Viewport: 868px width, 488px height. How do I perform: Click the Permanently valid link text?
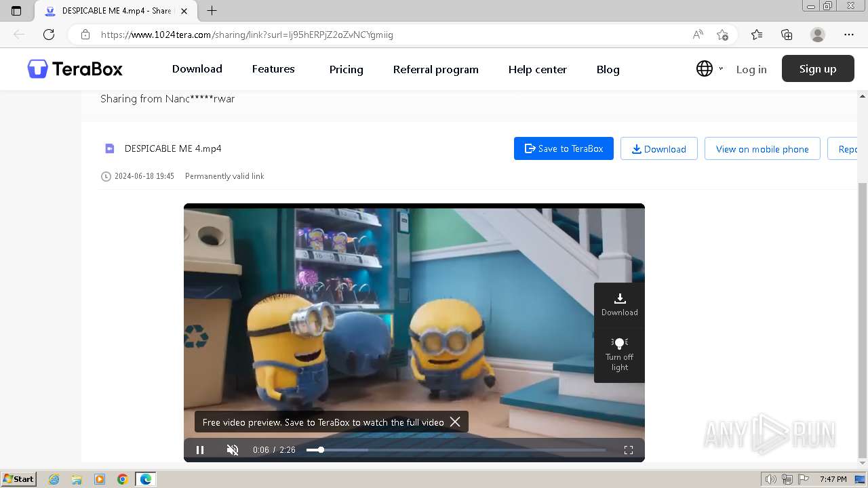pos(224,176)
